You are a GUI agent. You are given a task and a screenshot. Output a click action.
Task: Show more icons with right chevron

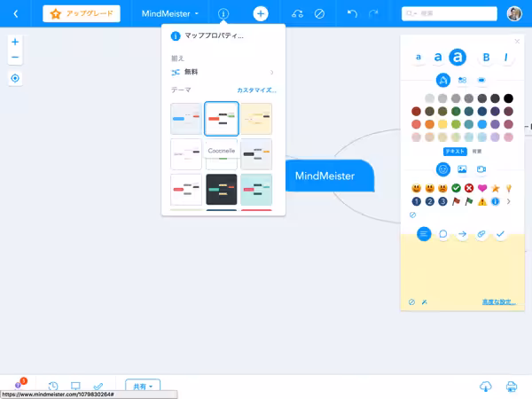(508, 201)
